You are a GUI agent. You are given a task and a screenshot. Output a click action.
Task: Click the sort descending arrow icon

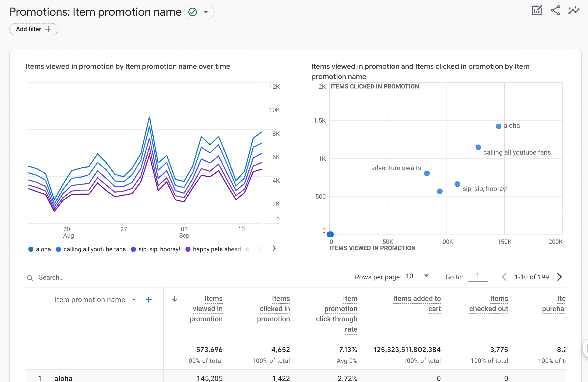click(175, 299)
